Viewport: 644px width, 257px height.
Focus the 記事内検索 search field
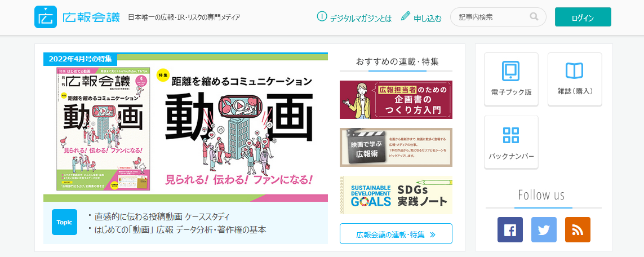point(493,17)
